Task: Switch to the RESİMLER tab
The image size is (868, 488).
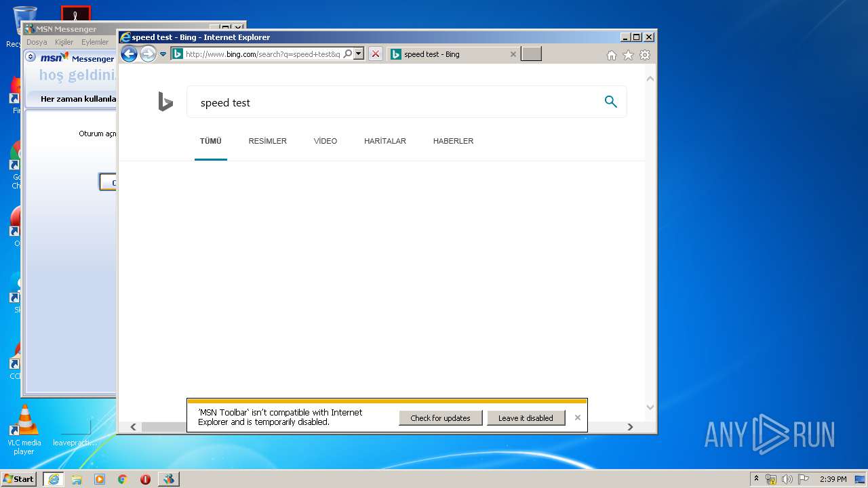Action: [267, 141]
